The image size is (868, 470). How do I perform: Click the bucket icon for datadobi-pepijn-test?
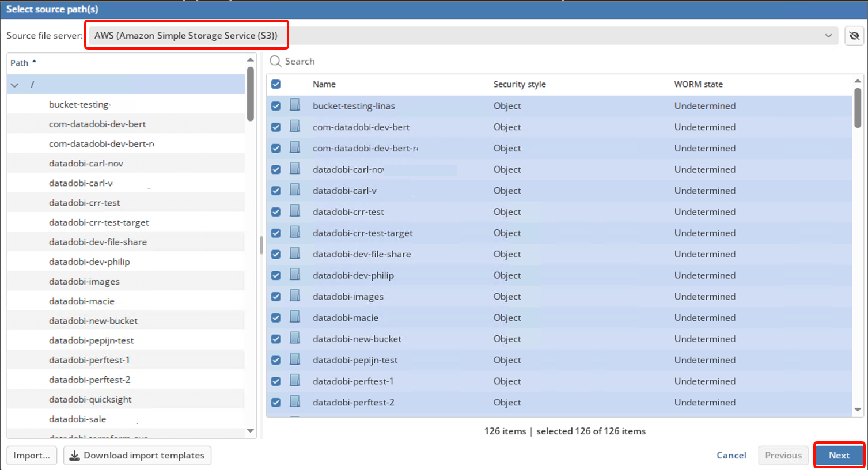295,360
